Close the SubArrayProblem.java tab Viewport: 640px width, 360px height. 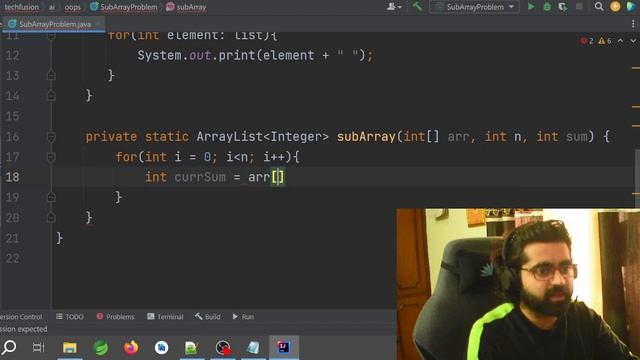[98, 24]
